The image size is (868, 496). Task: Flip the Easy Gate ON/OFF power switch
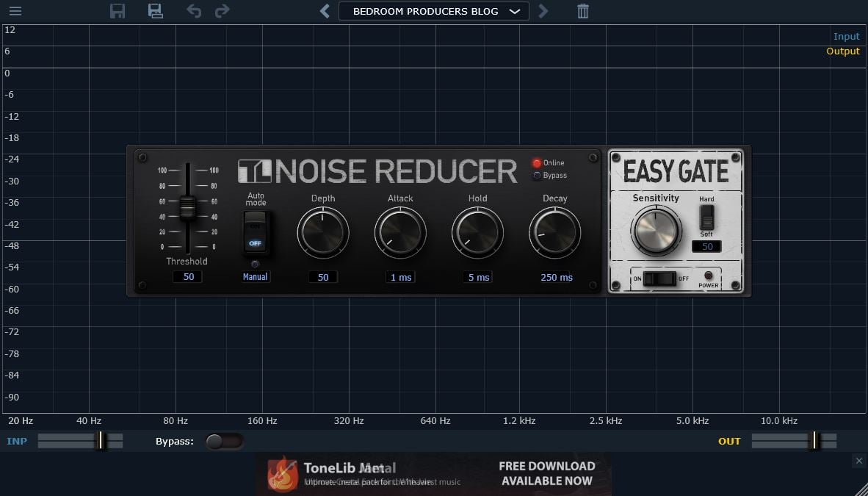coord(664,278)
